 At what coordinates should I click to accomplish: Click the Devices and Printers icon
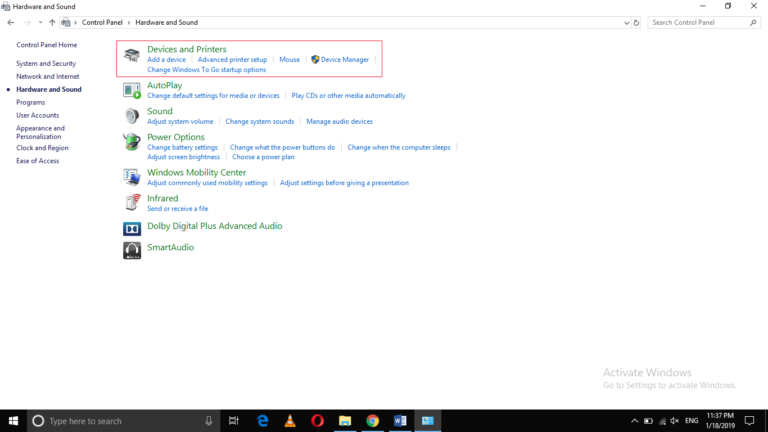pyautogui.click(x=132, y=57)
